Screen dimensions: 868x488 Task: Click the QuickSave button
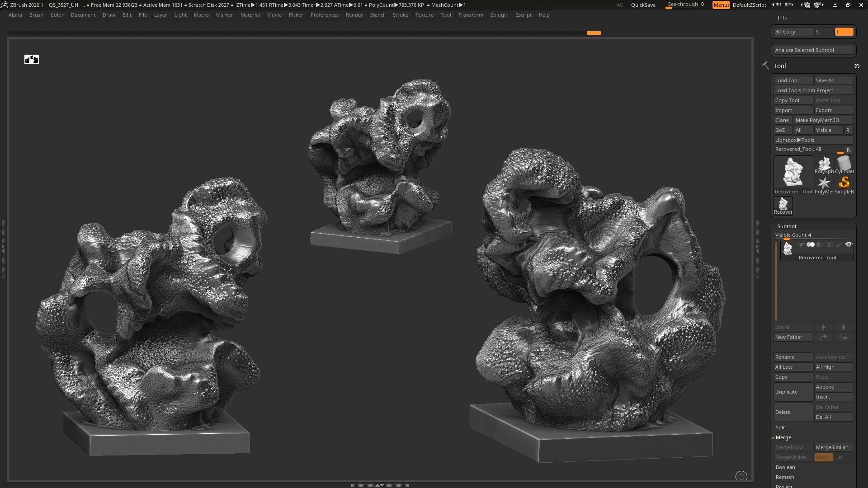tap(643, 5)
